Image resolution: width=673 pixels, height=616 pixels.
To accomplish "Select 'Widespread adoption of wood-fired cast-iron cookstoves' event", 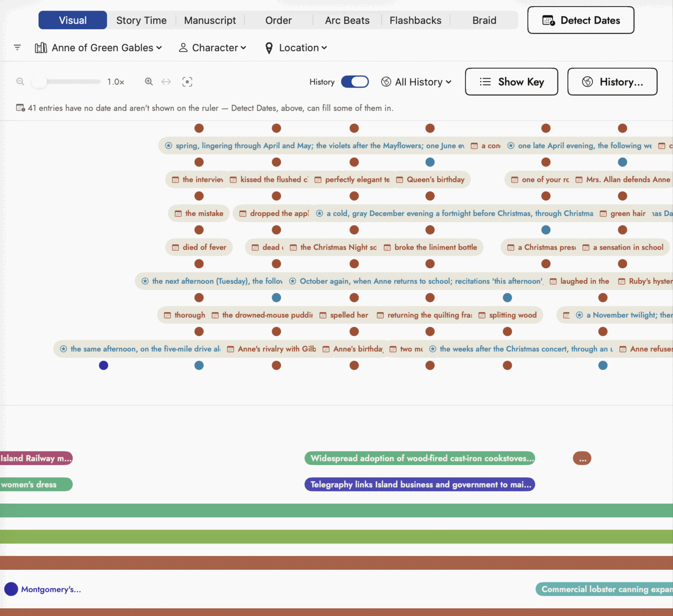I will tap(420, 459).
